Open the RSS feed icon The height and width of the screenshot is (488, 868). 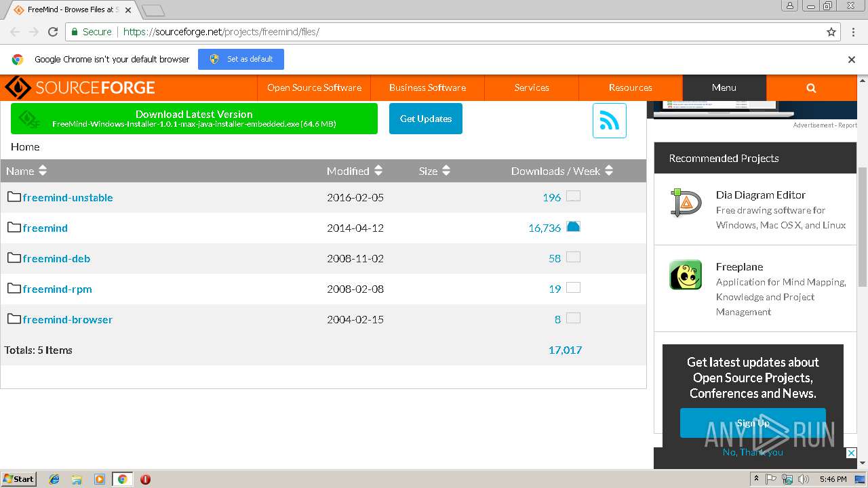[x=609, y=121]
